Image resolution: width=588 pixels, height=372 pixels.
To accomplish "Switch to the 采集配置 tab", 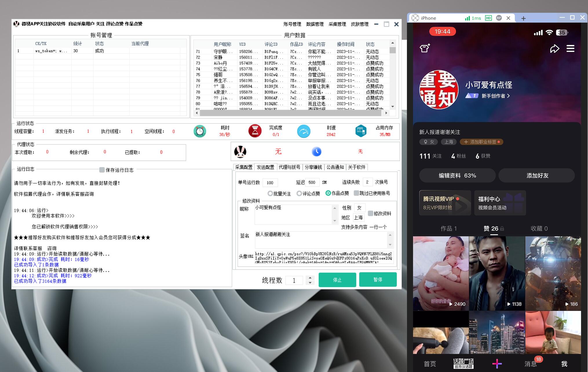I will 244,167.
